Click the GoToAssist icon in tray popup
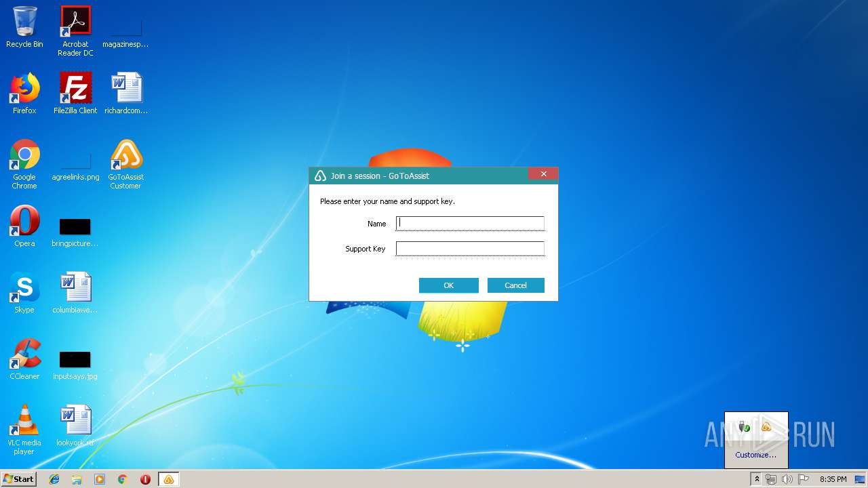This screenshot has height=488, width=868. [766, 427]
